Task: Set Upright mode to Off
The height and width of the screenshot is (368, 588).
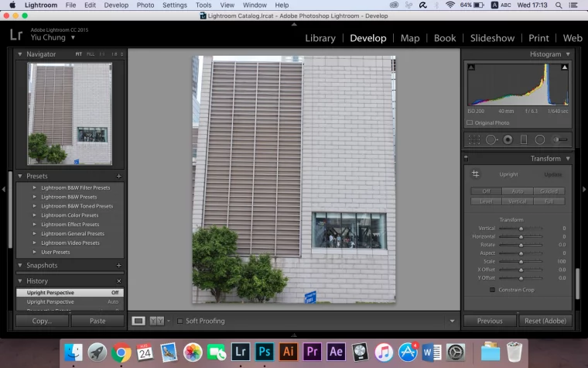Action: point(486,191)
